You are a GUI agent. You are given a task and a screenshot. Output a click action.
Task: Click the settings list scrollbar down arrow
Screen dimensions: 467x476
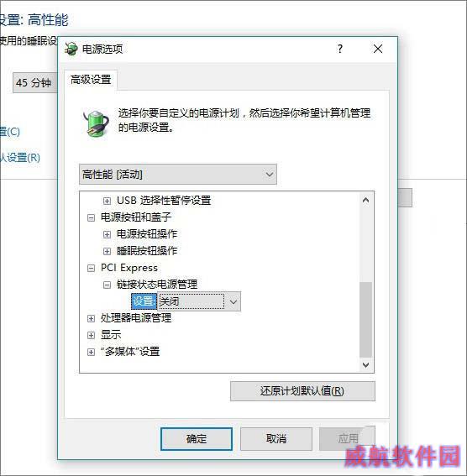coord(366,364)
